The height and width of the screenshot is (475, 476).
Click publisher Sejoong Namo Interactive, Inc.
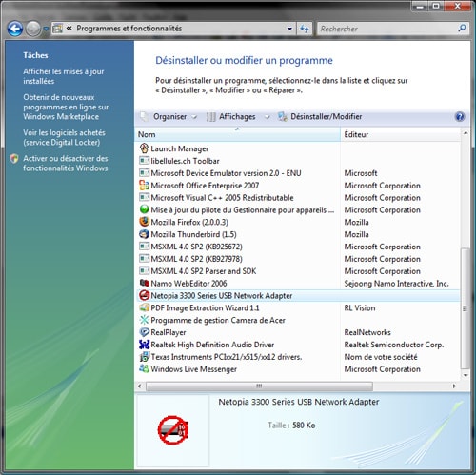tap(396, 284)
